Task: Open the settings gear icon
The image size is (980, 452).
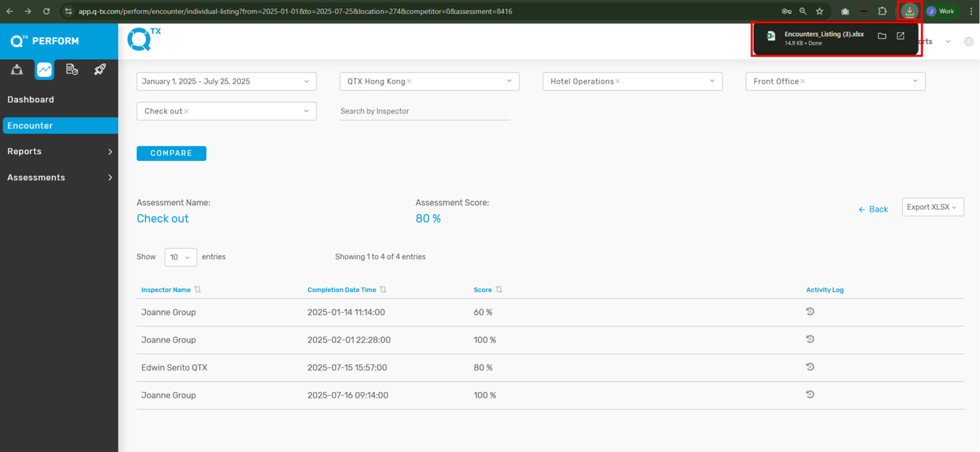Action: (968, 42)
